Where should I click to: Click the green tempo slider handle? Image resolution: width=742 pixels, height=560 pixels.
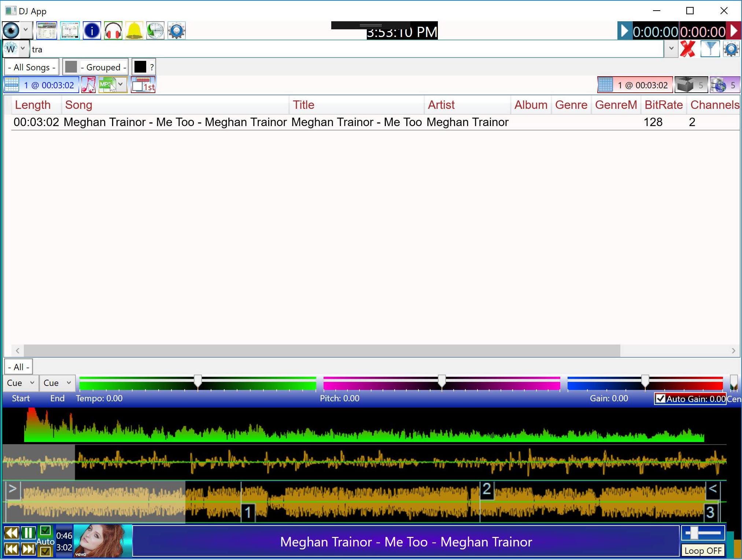[x=198, y=381]
